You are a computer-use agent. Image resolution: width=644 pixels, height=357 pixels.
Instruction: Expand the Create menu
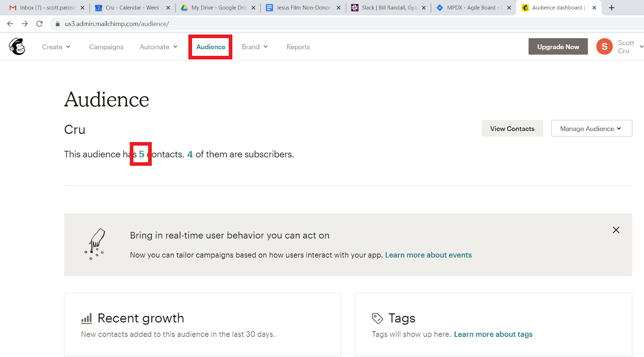(x=56, y=47)
